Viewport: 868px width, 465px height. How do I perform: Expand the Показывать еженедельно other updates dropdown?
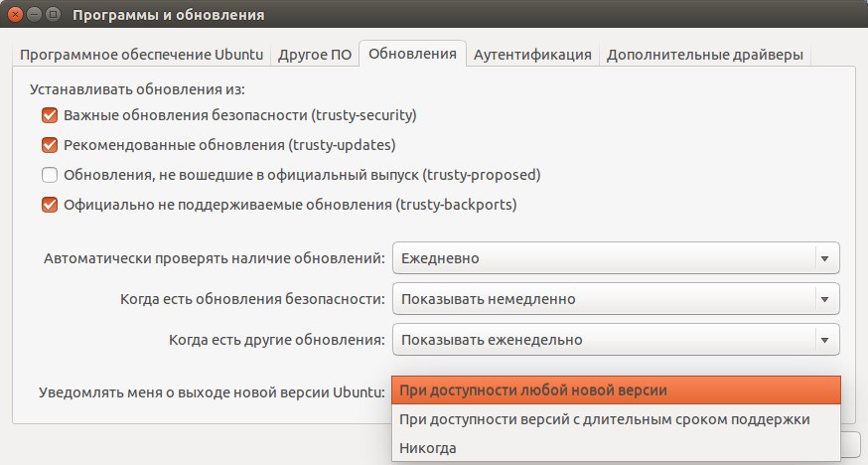(616, 340)
